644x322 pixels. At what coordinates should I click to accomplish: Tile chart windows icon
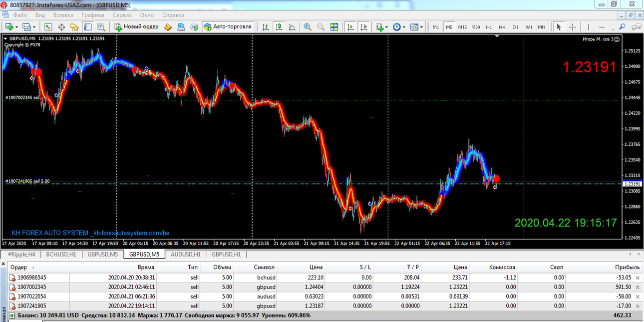(334, 27)
